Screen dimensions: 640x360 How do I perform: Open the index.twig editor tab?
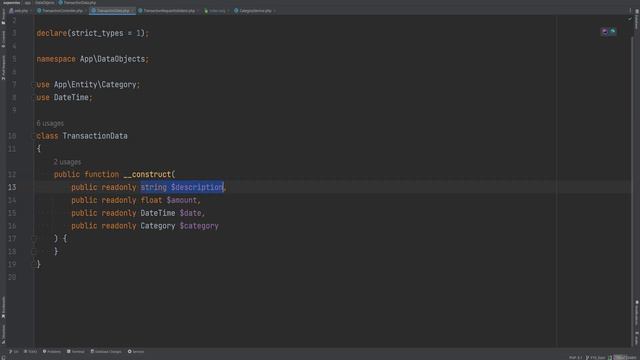coord(216,11)
